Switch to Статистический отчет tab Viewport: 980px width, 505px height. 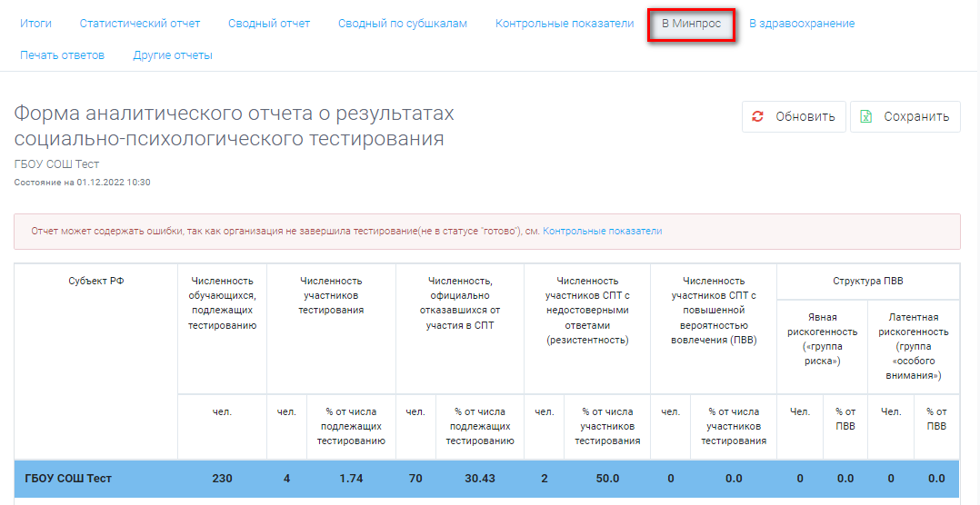[x=140, y=24]
